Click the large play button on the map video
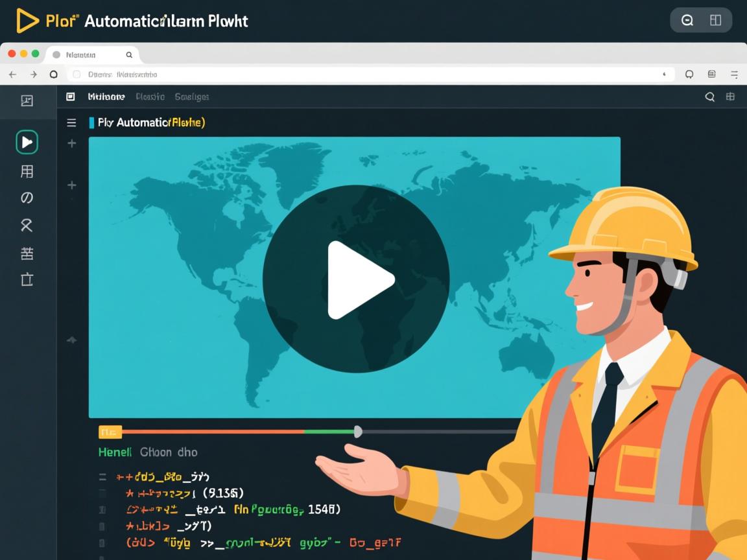The width and height of the screenshot is (747, 560). pyautogui.click(x=356, y=279)
